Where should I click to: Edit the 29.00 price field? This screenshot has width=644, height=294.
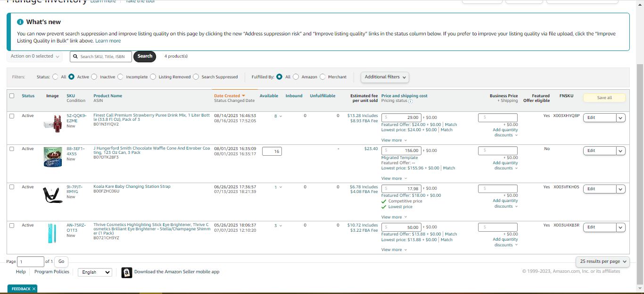(x=401, y=118)
